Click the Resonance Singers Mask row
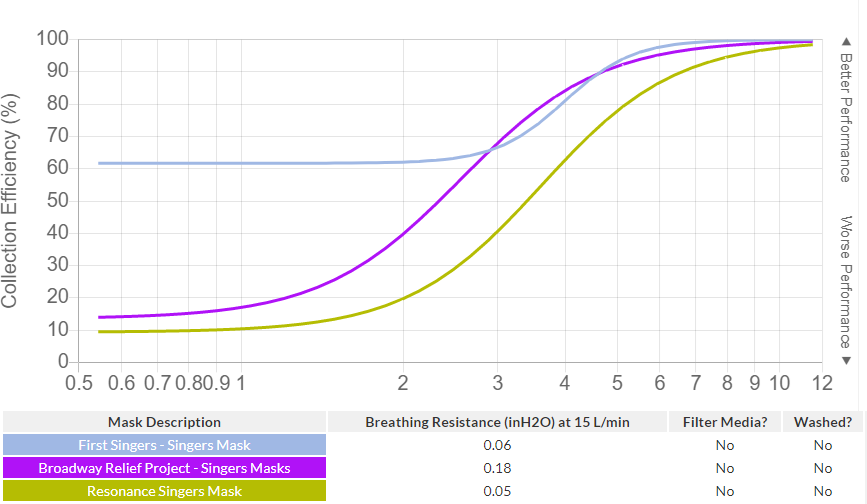This screenshot has height=504, width=867. tap(433, 491)
